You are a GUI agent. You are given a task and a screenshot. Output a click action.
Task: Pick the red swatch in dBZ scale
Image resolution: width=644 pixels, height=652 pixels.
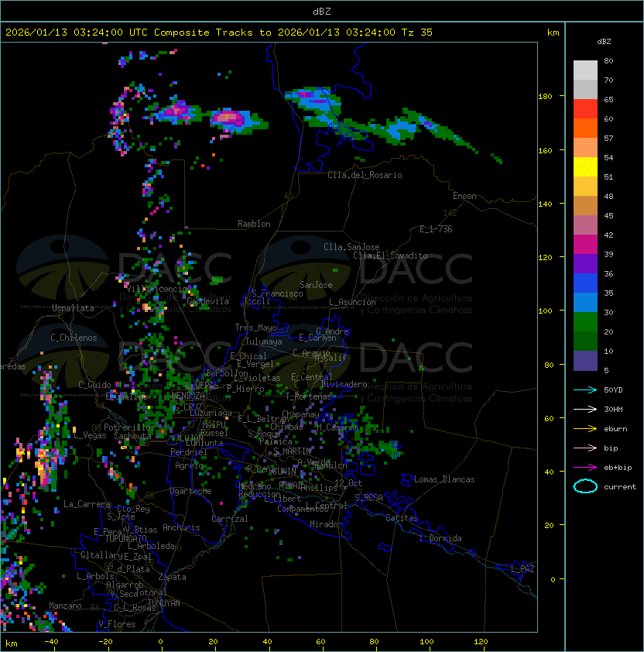coord(585,108)
